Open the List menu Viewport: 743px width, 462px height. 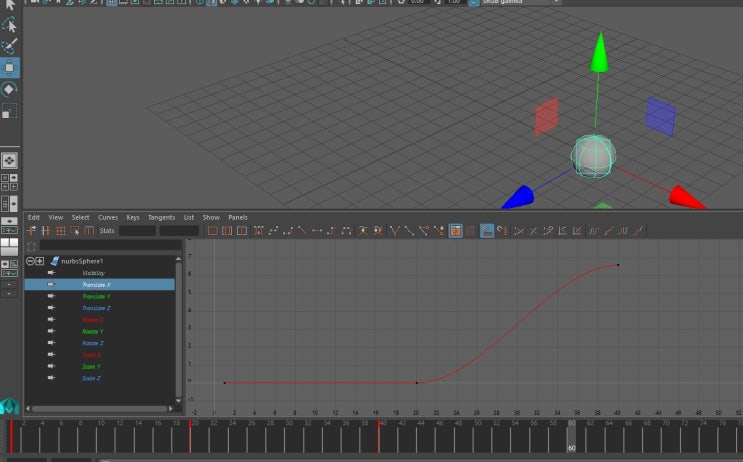(189, 217)
